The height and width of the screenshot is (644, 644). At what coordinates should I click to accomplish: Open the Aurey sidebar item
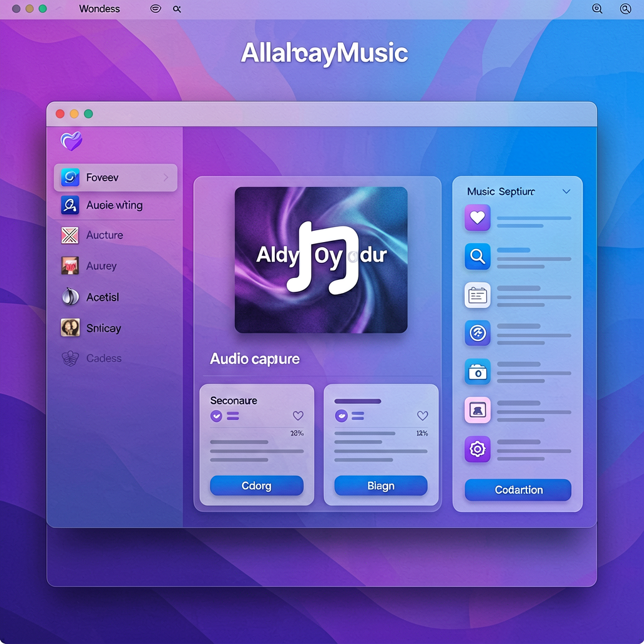116,266
